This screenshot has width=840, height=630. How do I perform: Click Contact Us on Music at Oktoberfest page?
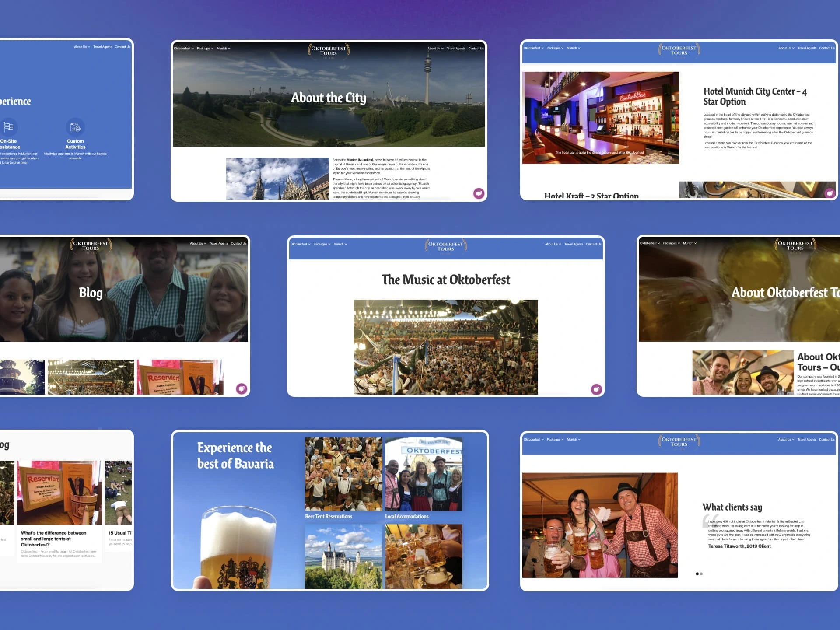[593, 244]
